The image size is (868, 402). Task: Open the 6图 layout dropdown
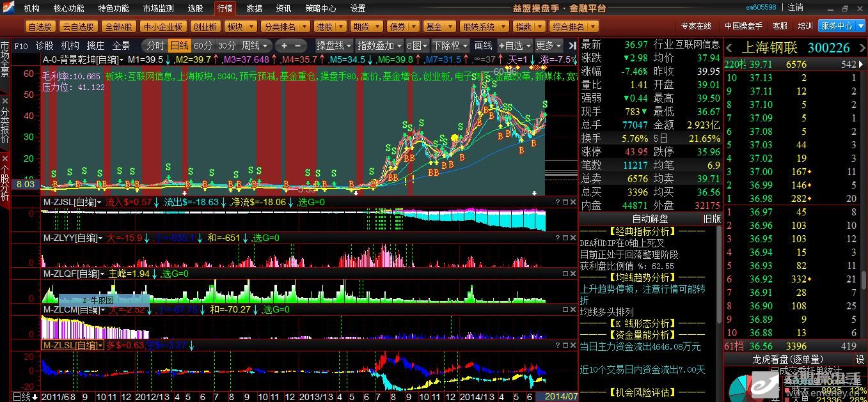click(x=418, y=46)
